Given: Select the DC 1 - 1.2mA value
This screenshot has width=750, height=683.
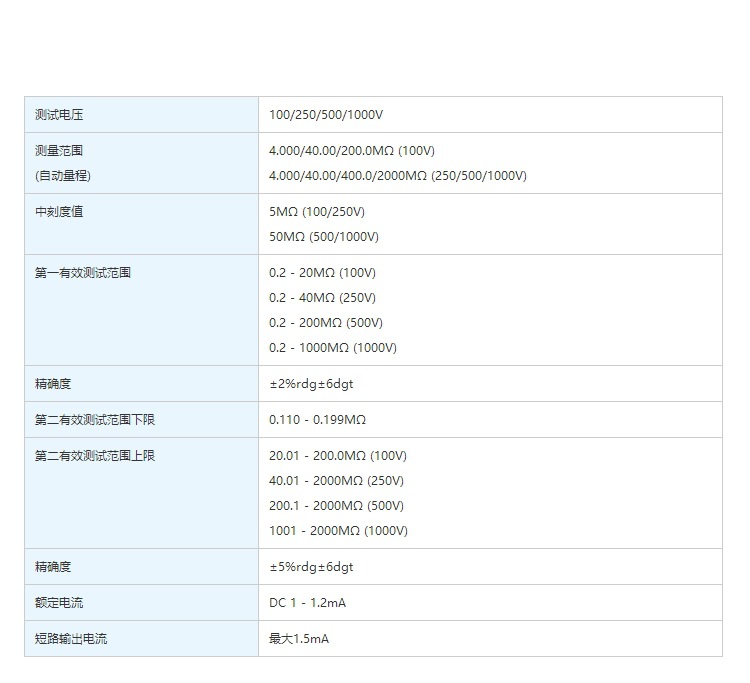Looking at the screenshot, I should point(308,603).
